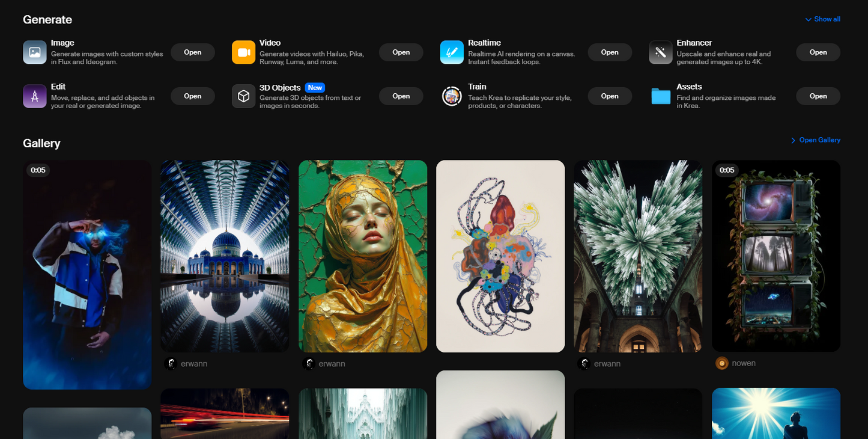868x439 pixels.
Task: Click the Open Gallery chevron arrow
Action: pyautogui.click(x=794, y=140)
